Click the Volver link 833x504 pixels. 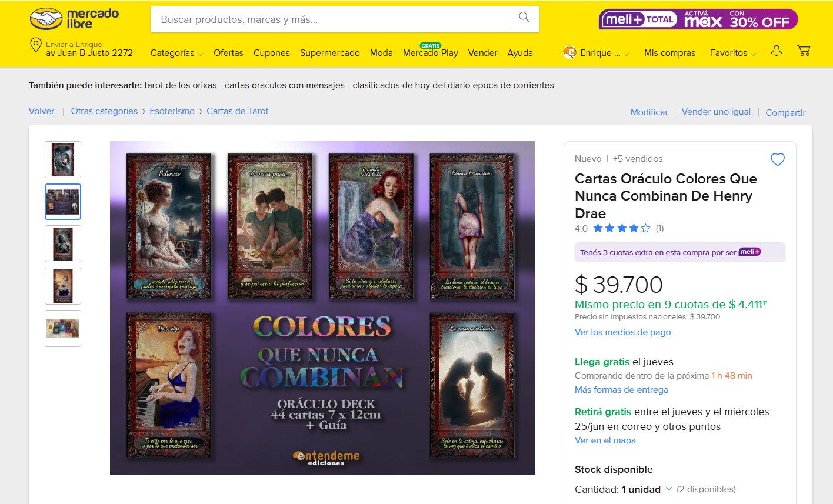click(x=41, y=111)
